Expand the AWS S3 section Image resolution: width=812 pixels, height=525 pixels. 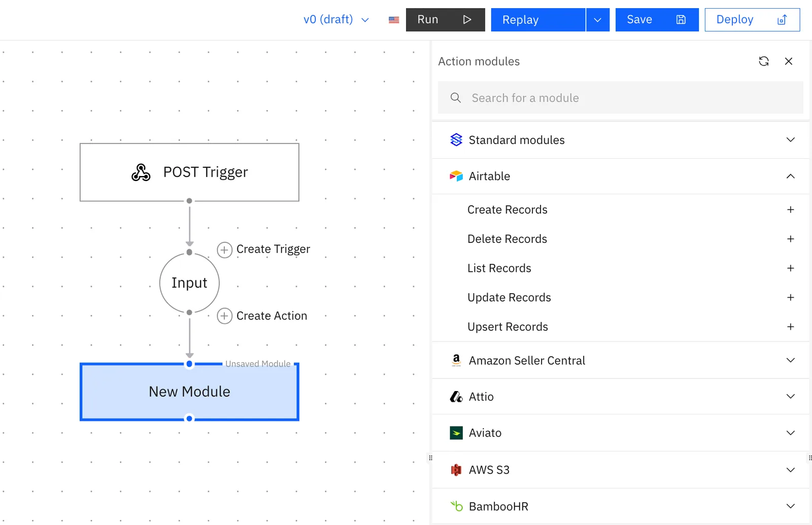620,470
